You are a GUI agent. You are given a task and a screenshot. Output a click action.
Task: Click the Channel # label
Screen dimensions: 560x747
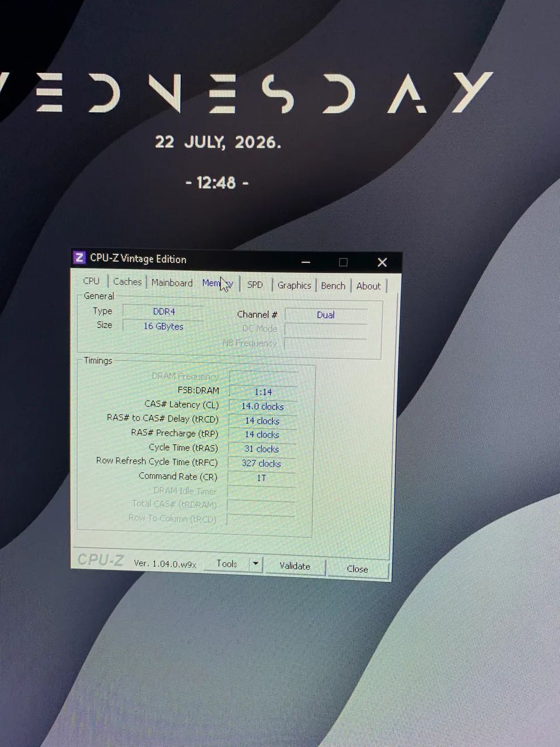tap(257, 315)
